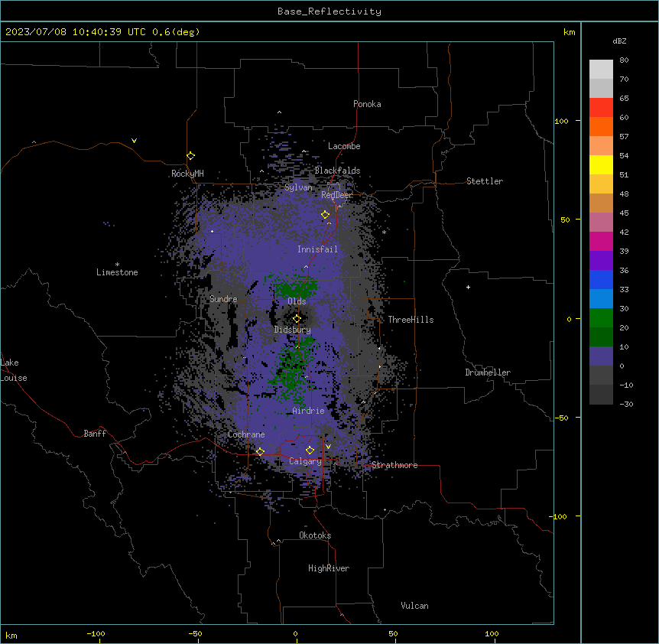
Task: Click the white asterisk east of Innisfail
Action: tap(384, 232)
